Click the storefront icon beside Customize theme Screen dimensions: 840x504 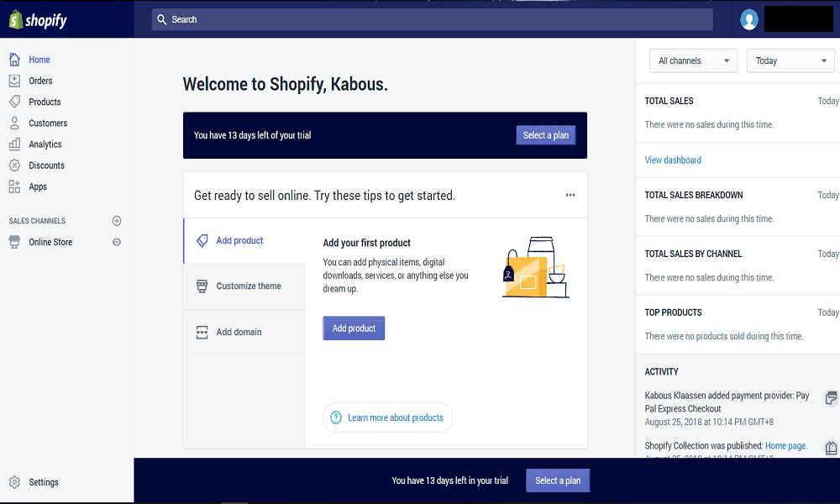coord(202,286)
